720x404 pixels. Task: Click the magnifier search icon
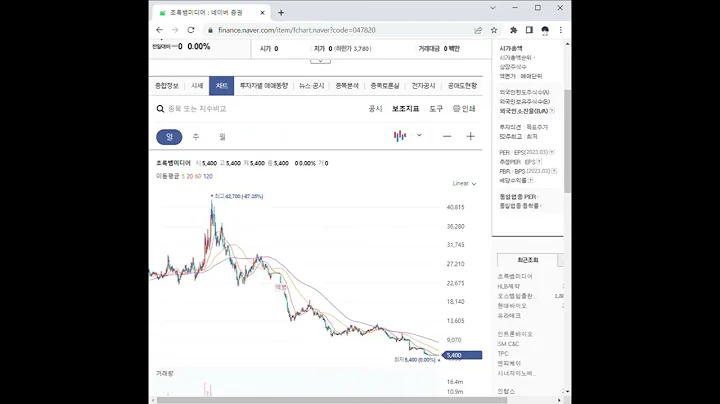[x=160, y=109]
